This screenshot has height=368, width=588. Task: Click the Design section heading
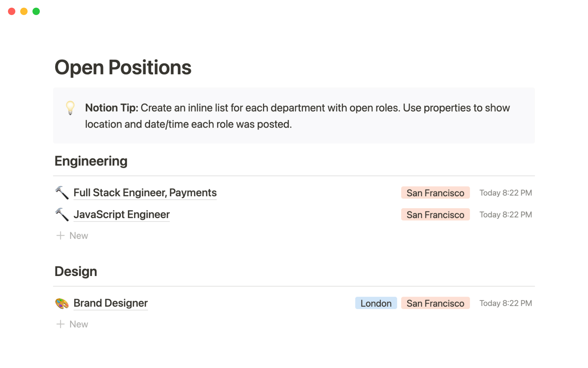76,271
